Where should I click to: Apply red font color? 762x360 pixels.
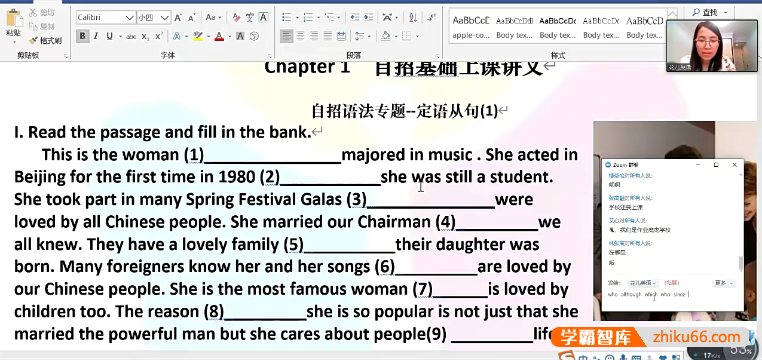coord(219,36)
